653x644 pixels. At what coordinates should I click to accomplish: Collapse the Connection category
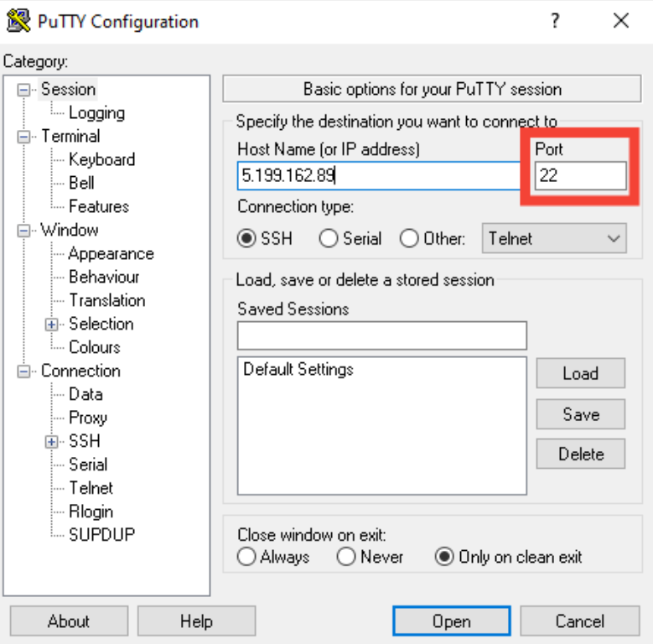tap(23, 371)
